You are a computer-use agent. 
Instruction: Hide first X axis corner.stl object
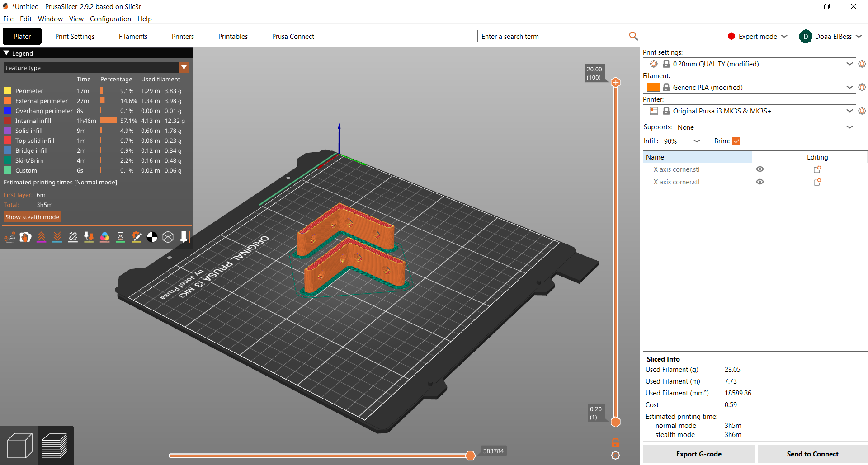(x=760, y=169)
